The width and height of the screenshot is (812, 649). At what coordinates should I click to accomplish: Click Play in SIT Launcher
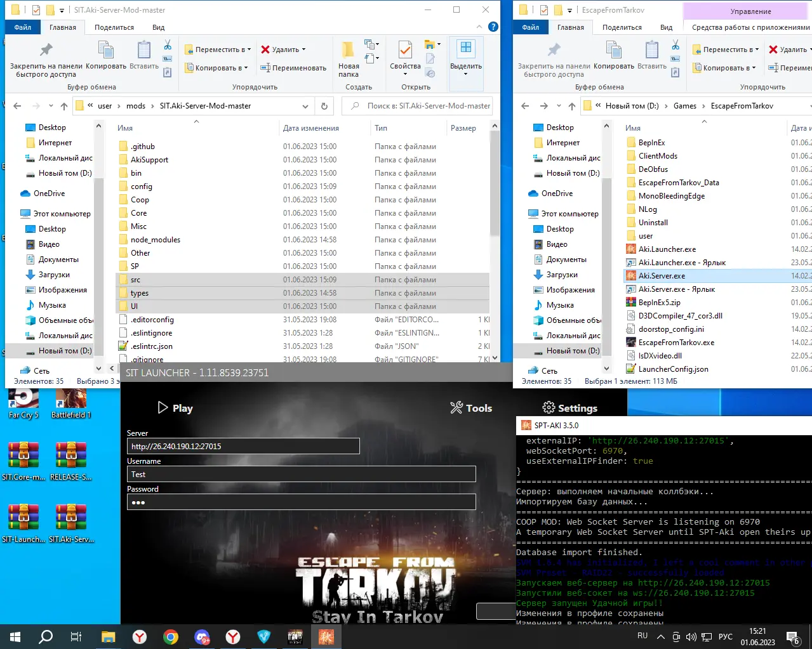(x=175, y=408)
